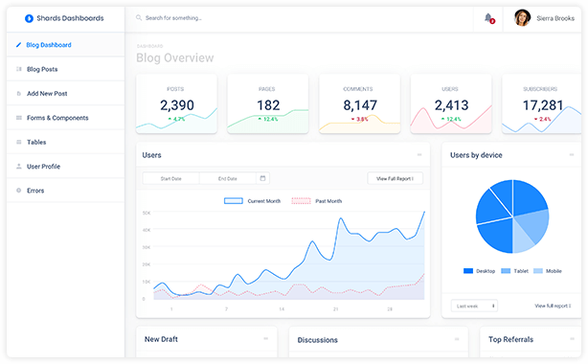
Task: Toggle Current Month legend series
Action: [252, 201]
